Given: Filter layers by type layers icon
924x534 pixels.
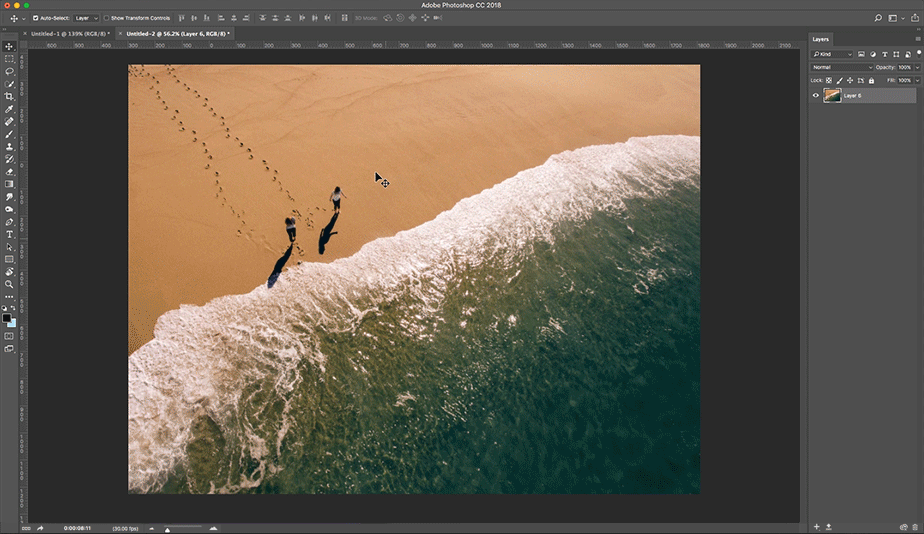Looking at the screenshot, I should (885, 54).
